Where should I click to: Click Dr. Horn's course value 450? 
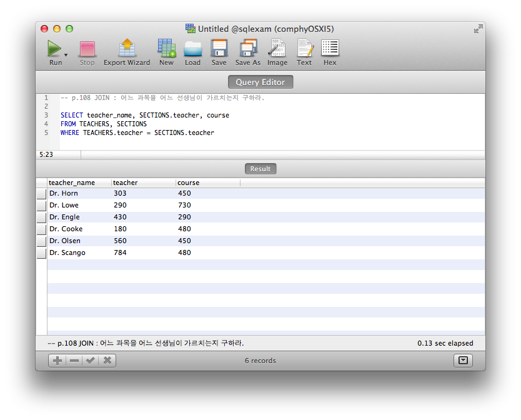click(184, 193)
